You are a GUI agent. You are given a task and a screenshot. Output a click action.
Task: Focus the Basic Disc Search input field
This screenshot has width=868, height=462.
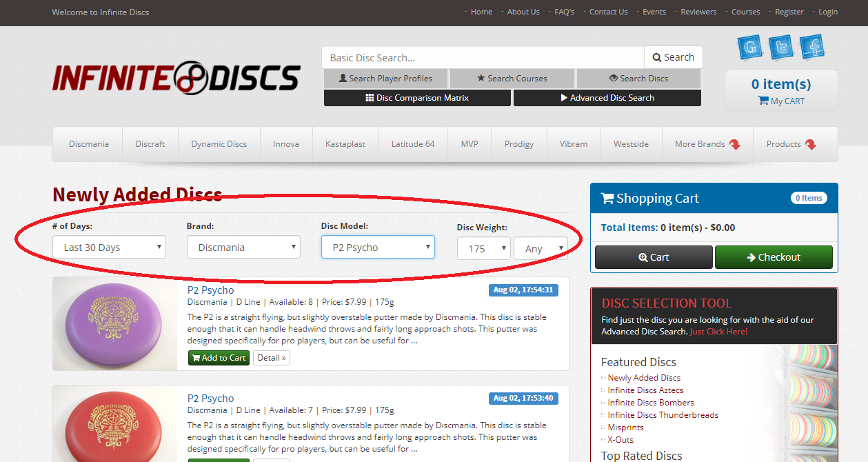[483, 57]
